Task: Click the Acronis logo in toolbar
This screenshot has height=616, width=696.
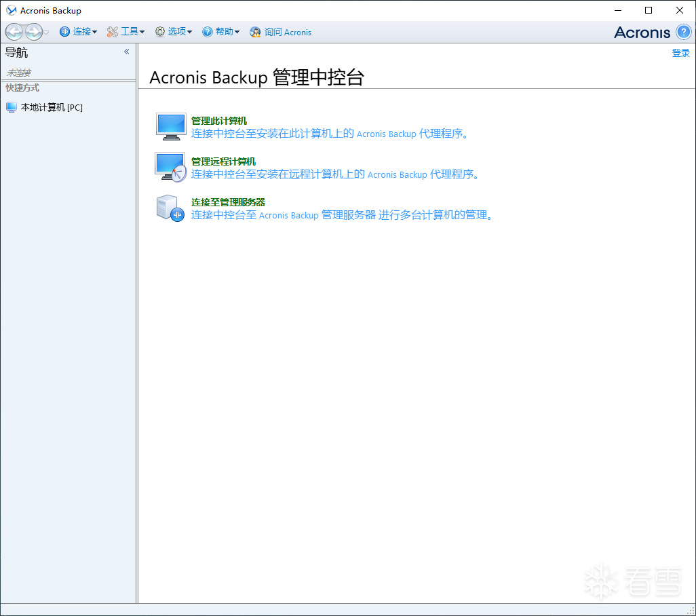Action: pos(642,33)
